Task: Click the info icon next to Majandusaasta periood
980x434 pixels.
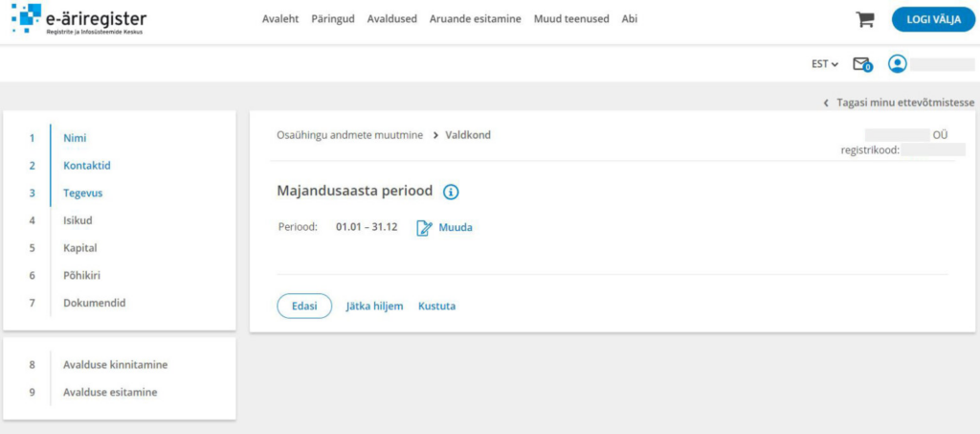Action: coord(451,192)
